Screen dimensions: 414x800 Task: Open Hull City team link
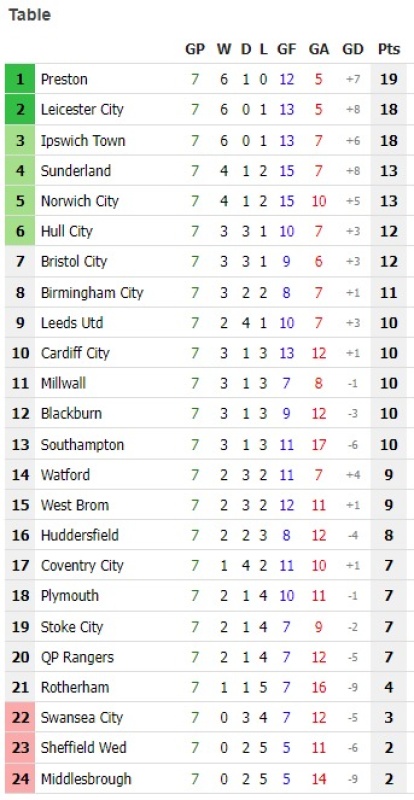[66, 231]
